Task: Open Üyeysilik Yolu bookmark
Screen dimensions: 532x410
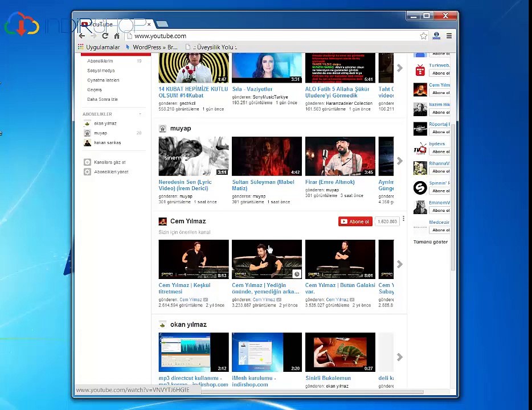Action: point(211,47)
